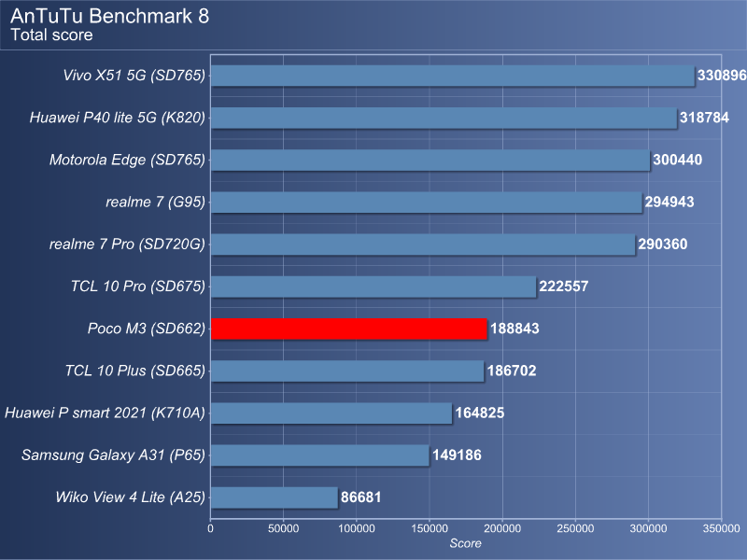Click the Huawei P40 lite 5G bar

click(444, 118)
